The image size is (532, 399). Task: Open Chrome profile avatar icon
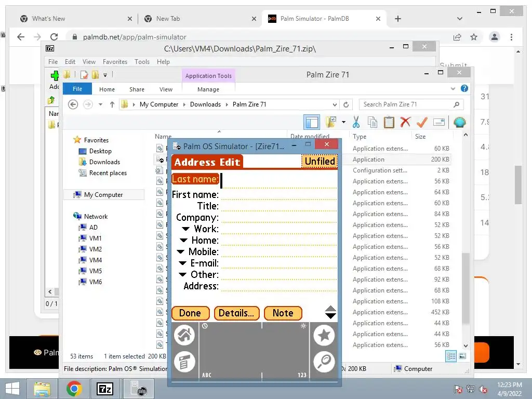click(495, 37)
